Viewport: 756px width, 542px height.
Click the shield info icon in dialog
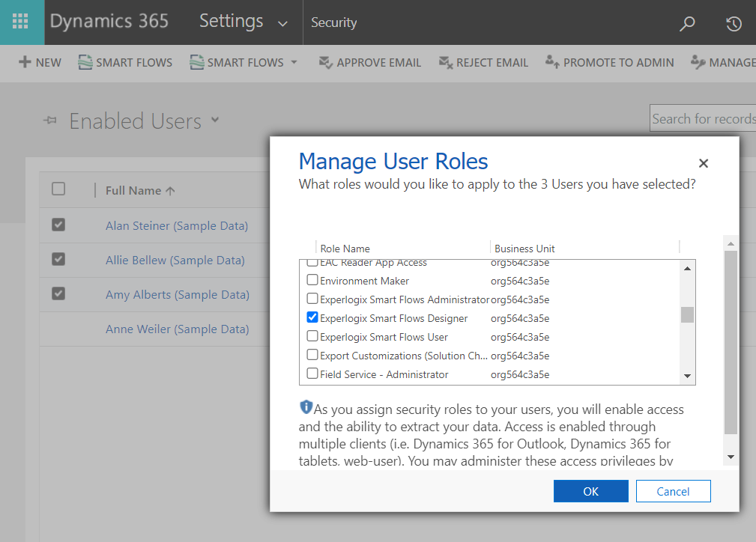306,407
